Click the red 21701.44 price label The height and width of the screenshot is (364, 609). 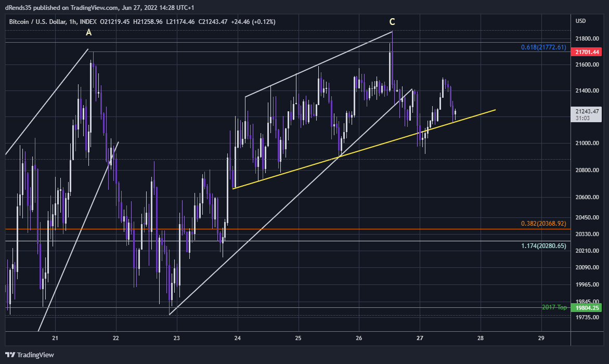point(586,52)
